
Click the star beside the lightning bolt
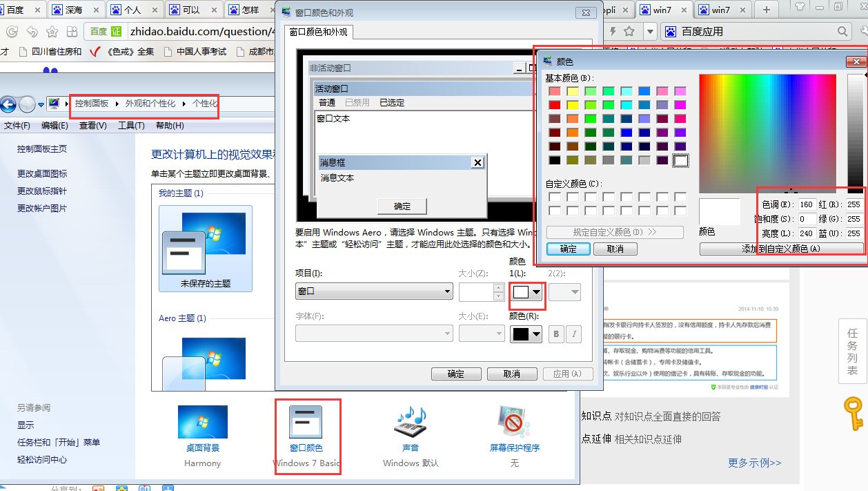coord(629,31)
